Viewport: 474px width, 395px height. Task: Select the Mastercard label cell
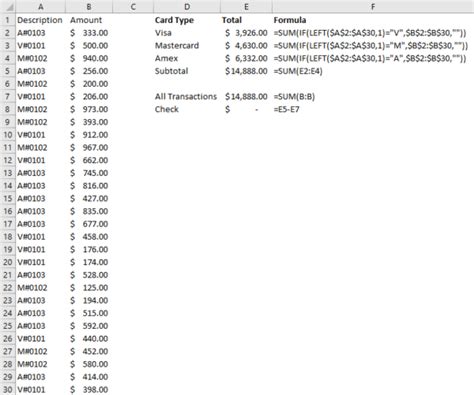tap(177, 45)
